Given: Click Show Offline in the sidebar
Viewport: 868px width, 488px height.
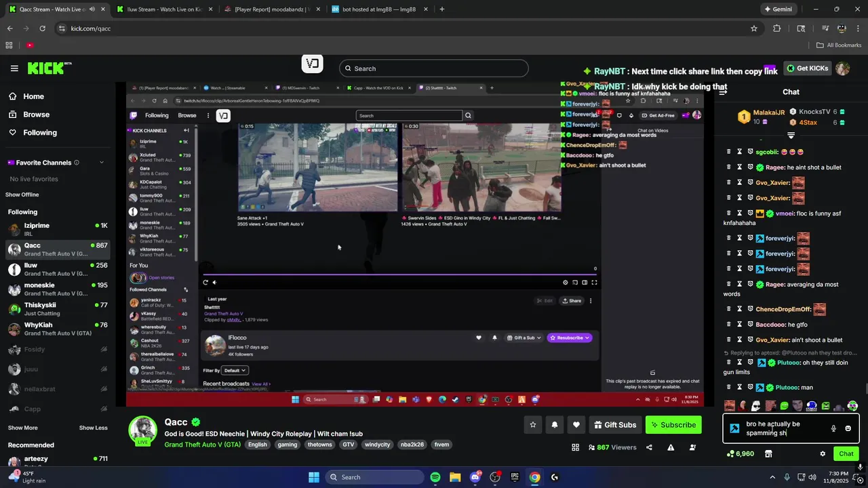Looking at the screenshot, I should pos(22,195).
